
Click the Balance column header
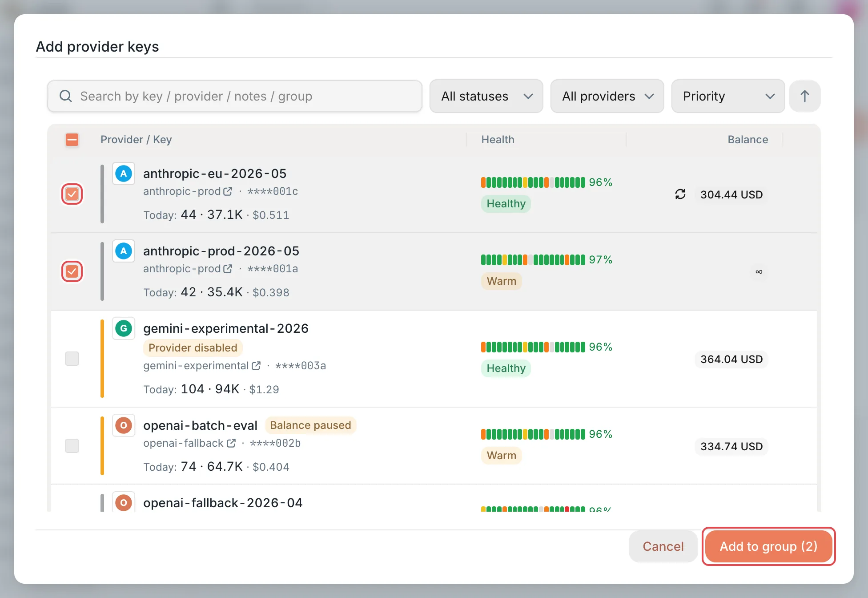click(748, 140)
